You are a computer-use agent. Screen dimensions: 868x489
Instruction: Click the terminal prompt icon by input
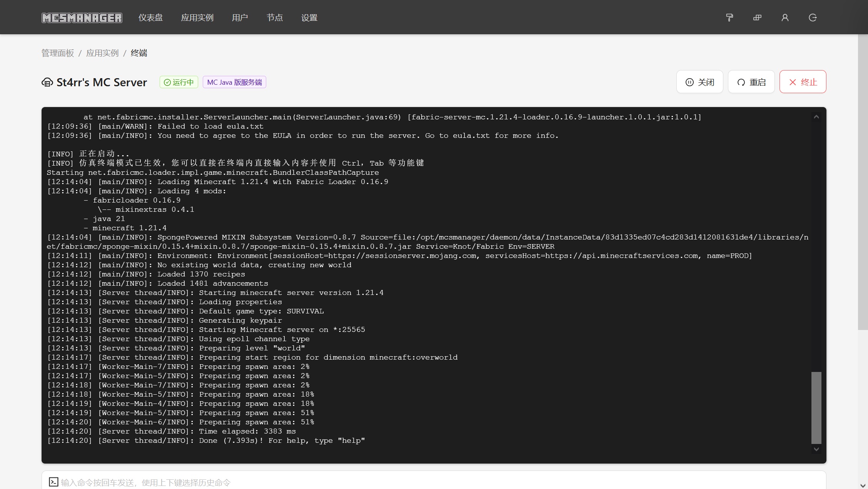(x=53, y=482)
